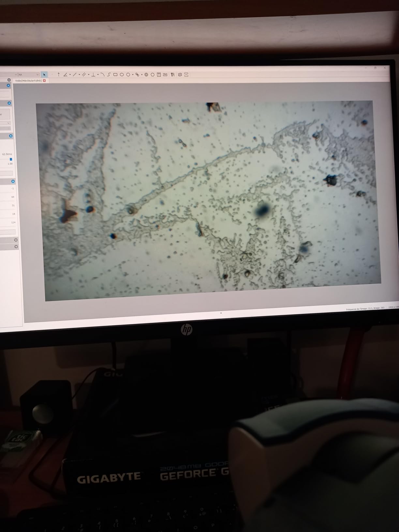Open perpendicular tool dropdown arrow
399x532 pixels.
(x=98, y=75)
